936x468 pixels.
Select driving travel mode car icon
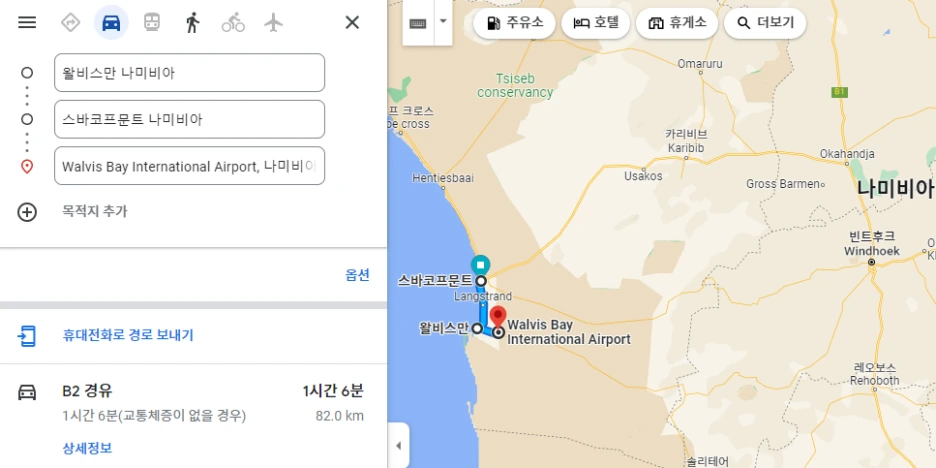pyautogui.click(x=111, y=23)
